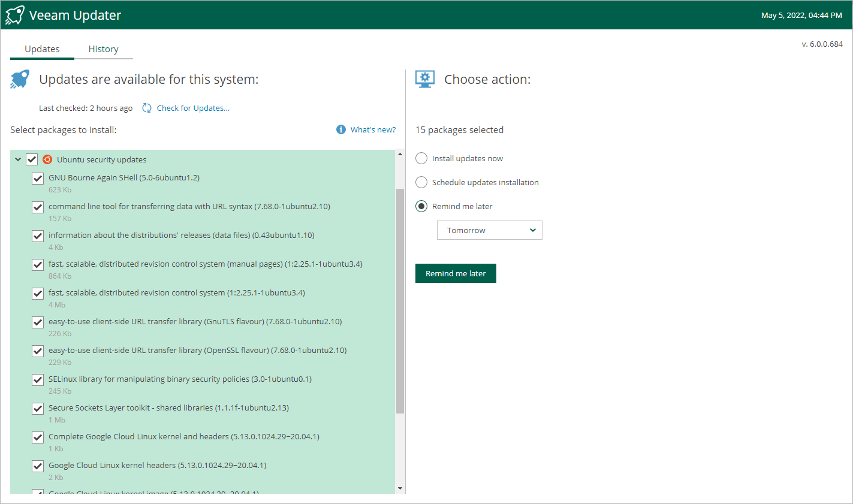Uncheck the Ubuntu security updates group checkbox
This screenshot has width=853, height=504.
[x=32, y=159]
